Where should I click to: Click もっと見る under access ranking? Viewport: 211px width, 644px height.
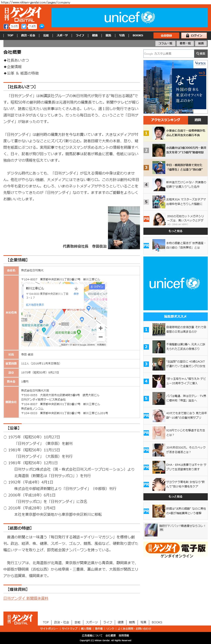pyautogui.click(x=176, y=231)
